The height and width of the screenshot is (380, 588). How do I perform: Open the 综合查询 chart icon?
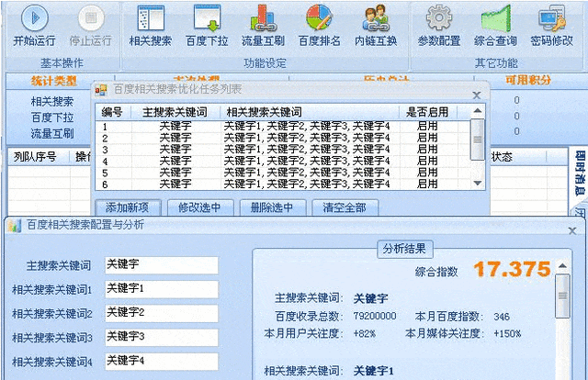pyautogui.click(x=494, y=19)
